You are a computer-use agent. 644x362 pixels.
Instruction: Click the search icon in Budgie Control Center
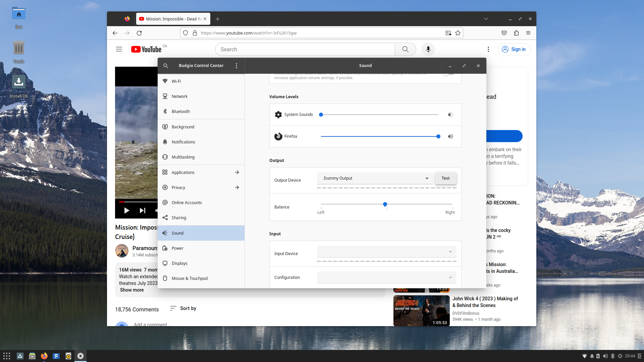pos(166,66)
